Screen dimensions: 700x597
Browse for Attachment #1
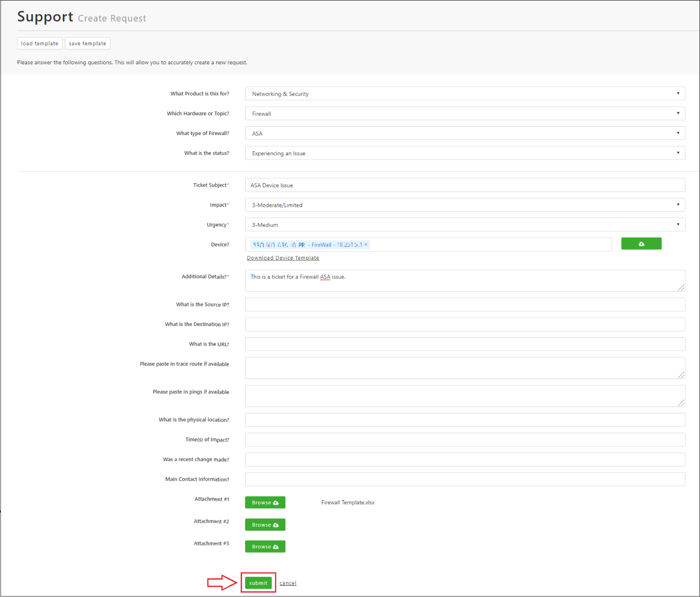[265, 502]
